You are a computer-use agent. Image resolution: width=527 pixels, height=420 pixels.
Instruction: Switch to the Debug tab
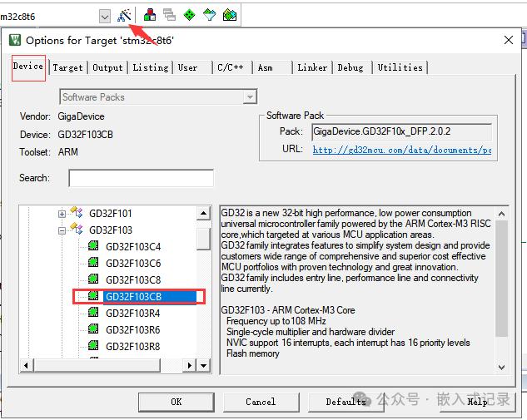point(351,68)
